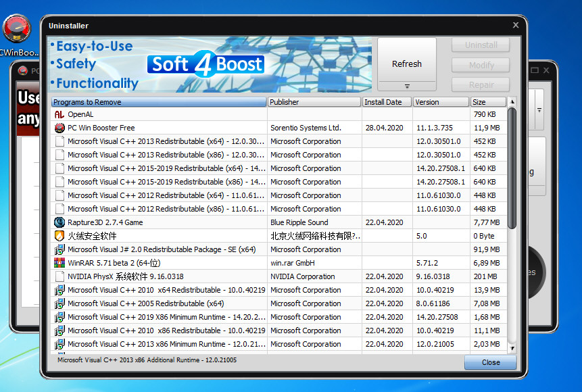582x392 pixels.
Task: Click the scrollbar down arrow in the program list
Action: (512, 348)
